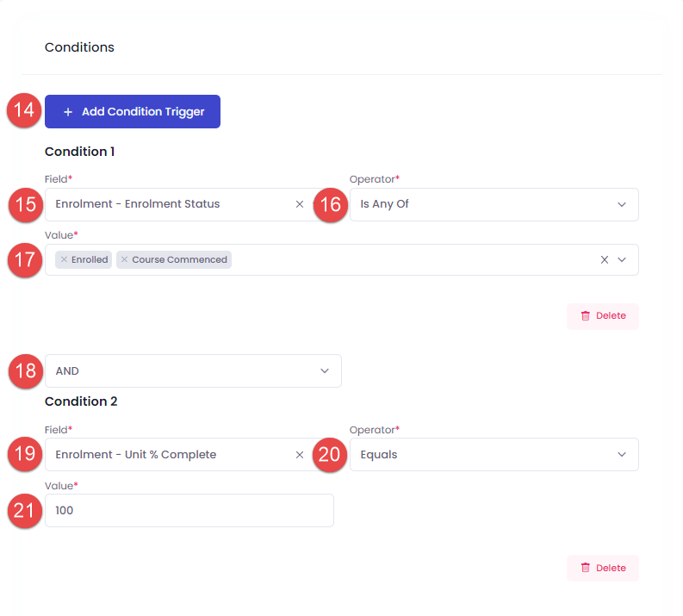
Task: Clear the Enrolment Status field selection
Action: coord(300,204)
